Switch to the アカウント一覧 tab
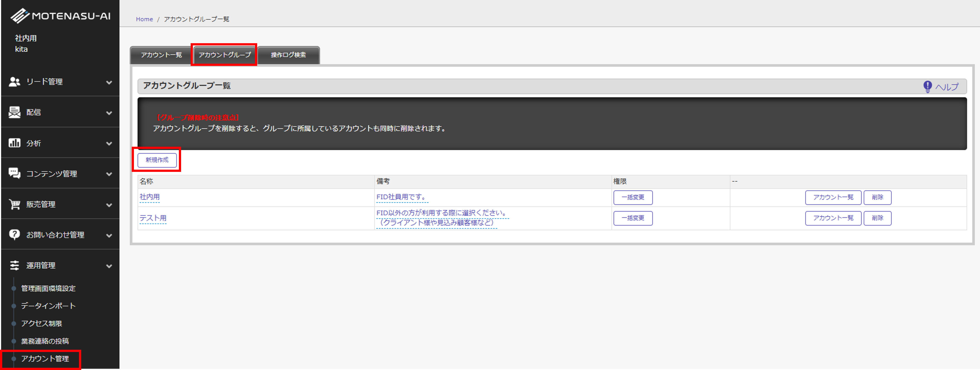The height and width of the screenshot is (370, 980). pyautogui.click(x=161, y=55)
